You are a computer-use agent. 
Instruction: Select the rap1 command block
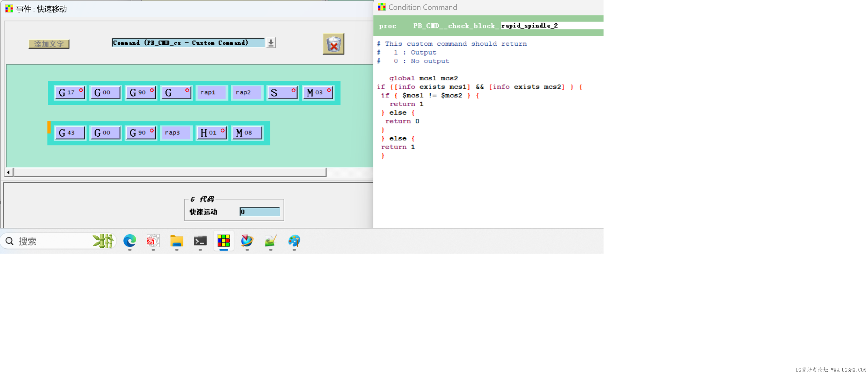tap(211, 92)
